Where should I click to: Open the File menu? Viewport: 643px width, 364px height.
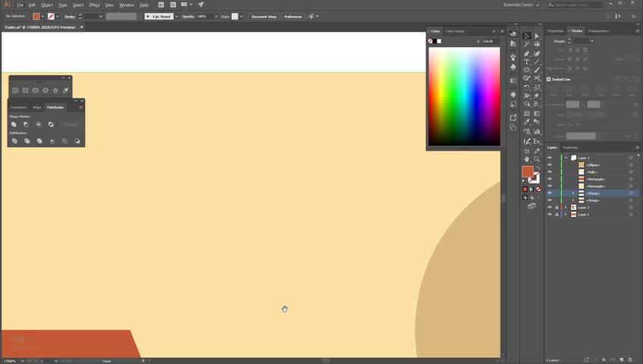[x=20, y=5]
